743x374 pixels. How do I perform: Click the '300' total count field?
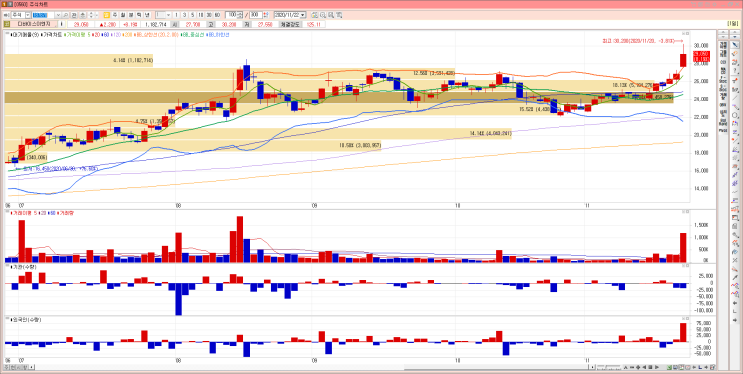coord(256,15)
